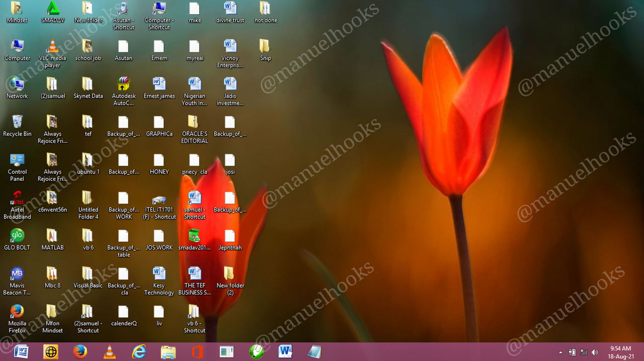The height and width of the screenshot is (361, 644).
Task: Select the c6nvent56n folder icon
Action: click(52, 201)
